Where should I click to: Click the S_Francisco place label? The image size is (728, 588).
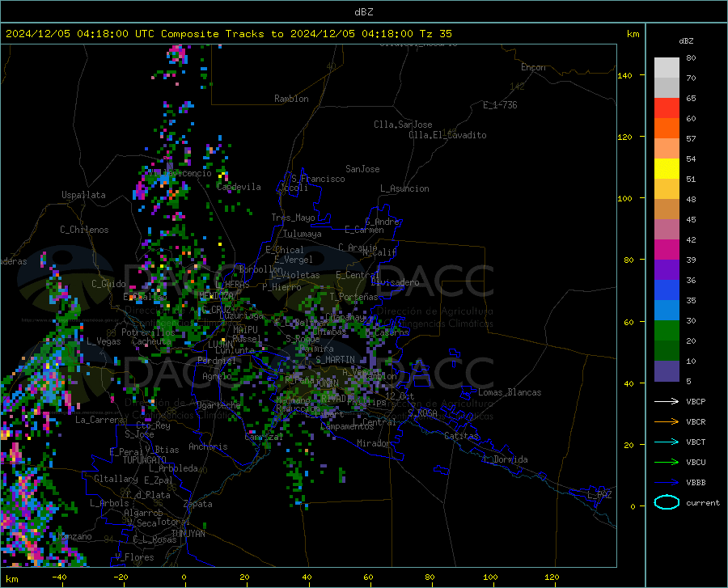coord(318,179)
